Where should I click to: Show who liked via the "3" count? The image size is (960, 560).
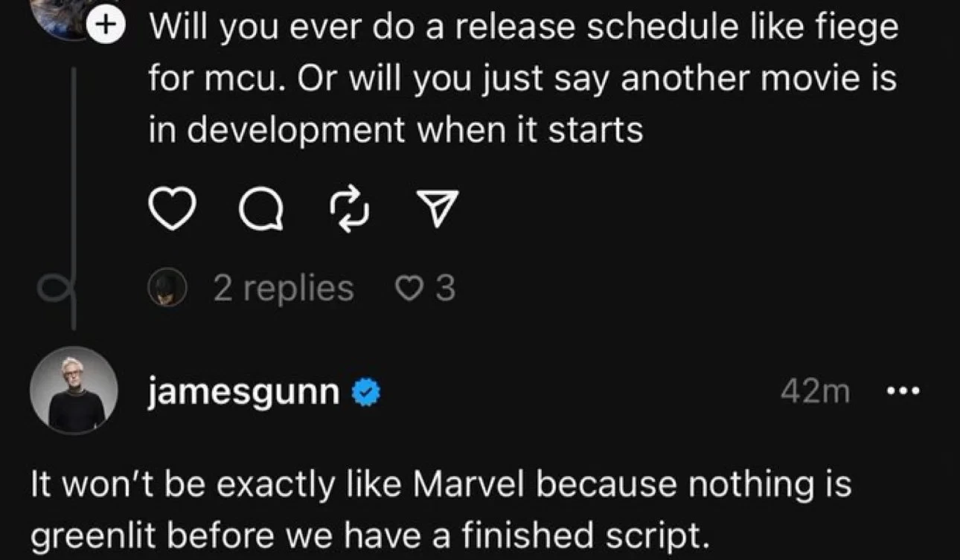click(x=444, y=289)
